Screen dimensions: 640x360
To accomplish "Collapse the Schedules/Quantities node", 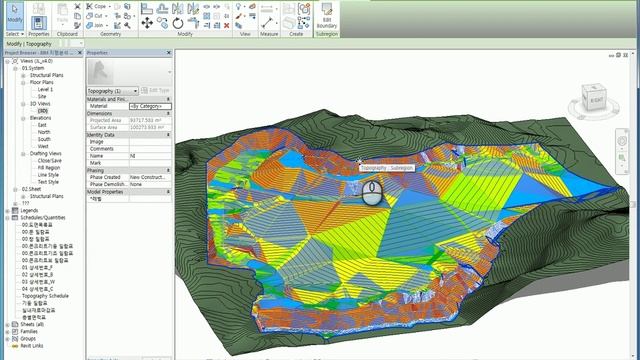I will (x=7, y=218).
